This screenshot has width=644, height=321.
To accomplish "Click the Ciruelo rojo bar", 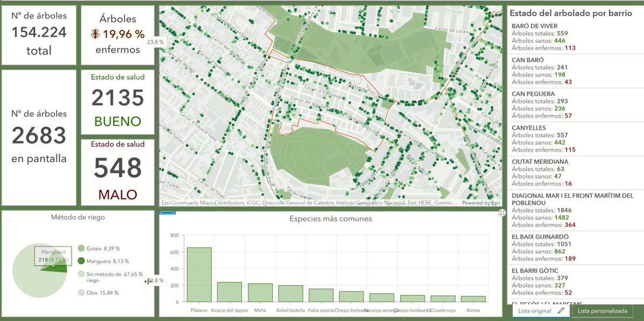I will tap(443, 299).
